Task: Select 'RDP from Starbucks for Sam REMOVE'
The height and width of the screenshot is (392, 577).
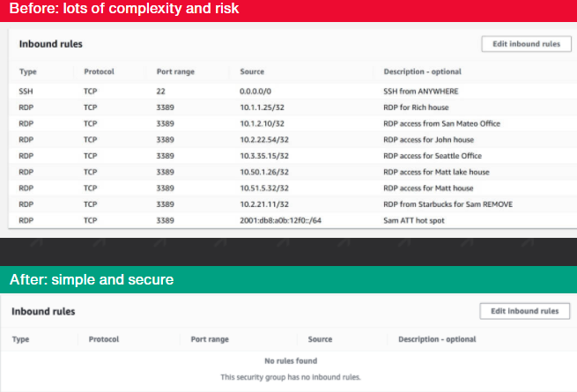Action: (448, 204)
